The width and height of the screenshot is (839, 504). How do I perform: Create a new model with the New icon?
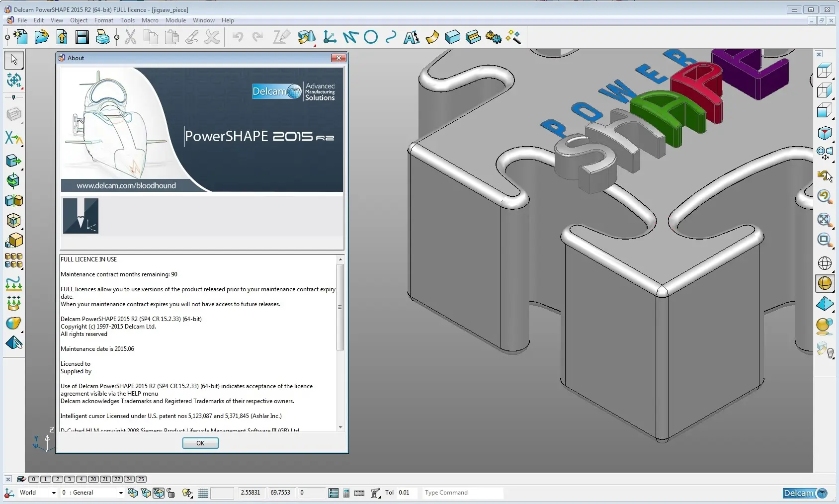pos(20,37)
